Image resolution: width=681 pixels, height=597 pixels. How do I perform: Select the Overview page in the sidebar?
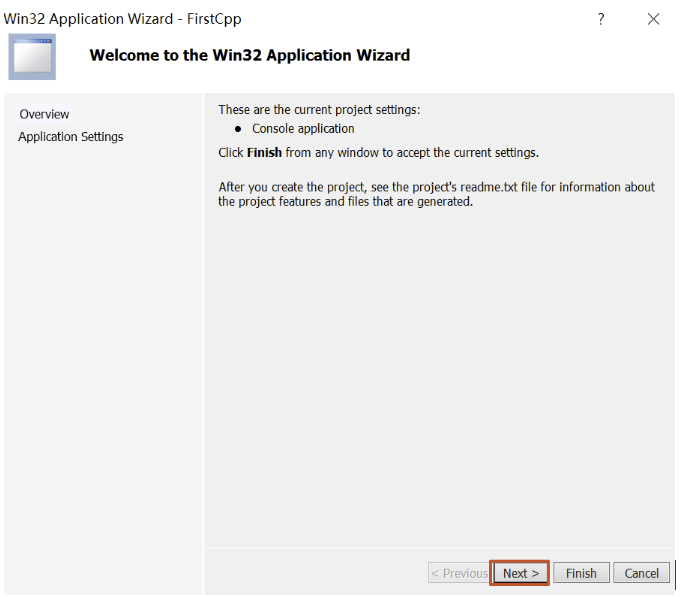coord(45,114)
